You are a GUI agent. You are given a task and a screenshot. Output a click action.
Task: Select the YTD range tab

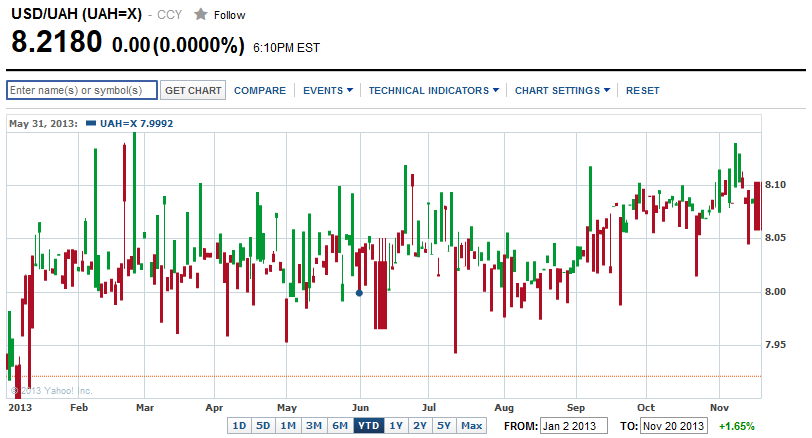[x=369, y=426]
